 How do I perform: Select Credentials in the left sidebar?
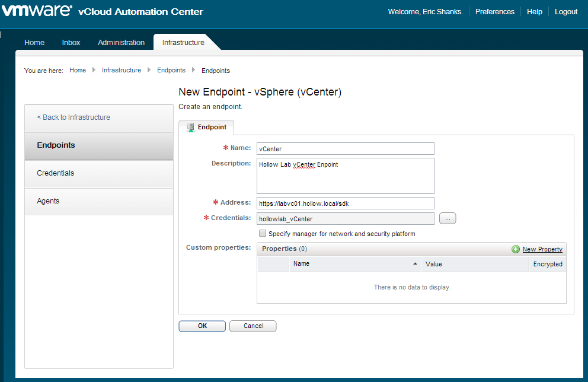coord(56,173)
